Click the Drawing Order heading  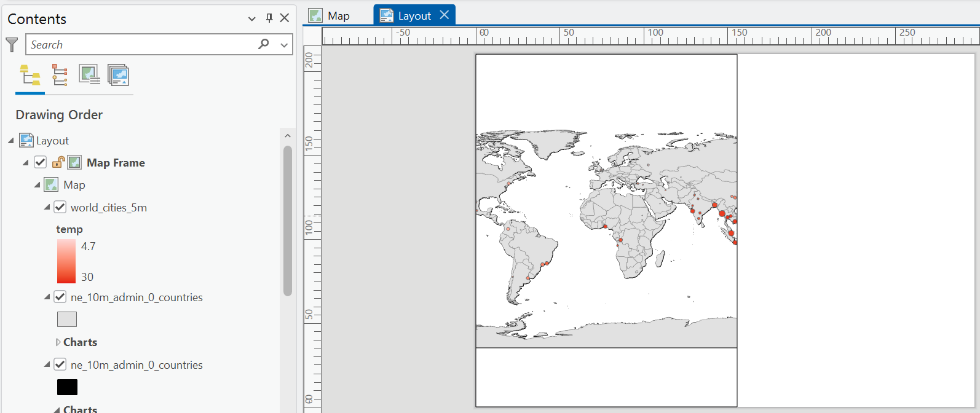tap(59, 115)
